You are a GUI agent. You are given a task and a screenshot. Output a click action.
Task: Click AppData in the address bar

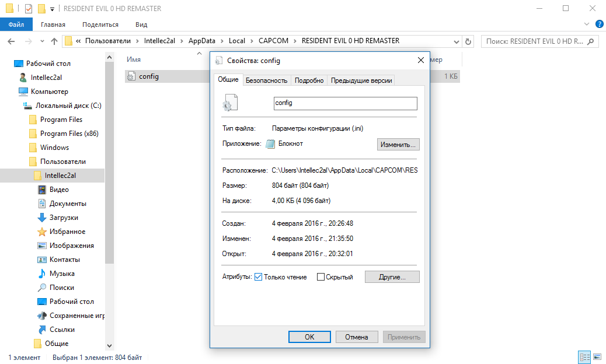202,40
